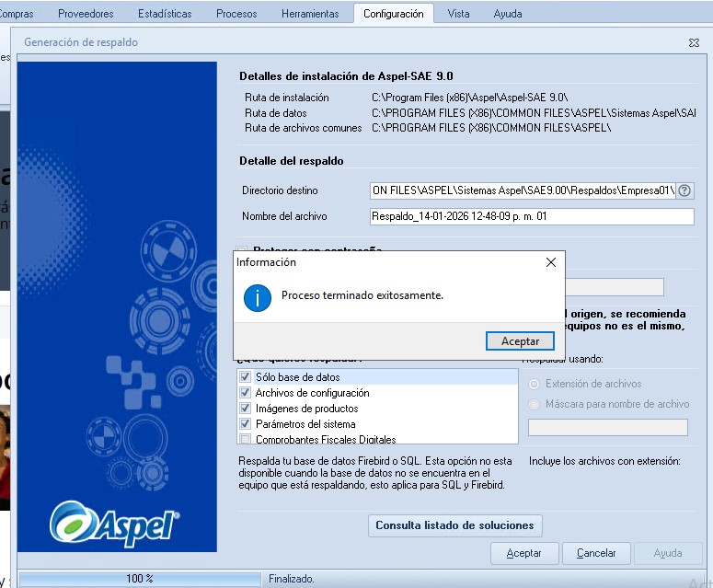
Task: Uncheck Parámetros del sistema option
Action: click(x=245, y=424)
